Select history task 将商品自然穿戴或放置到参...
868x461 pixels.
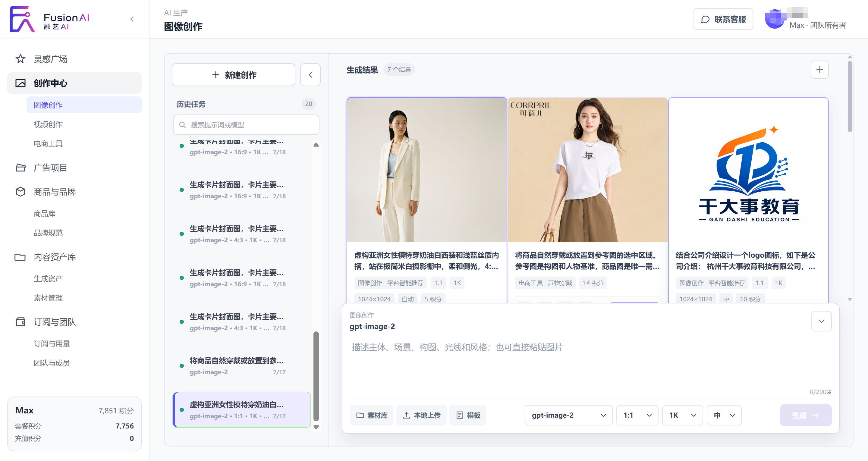(x=242, y=366)
